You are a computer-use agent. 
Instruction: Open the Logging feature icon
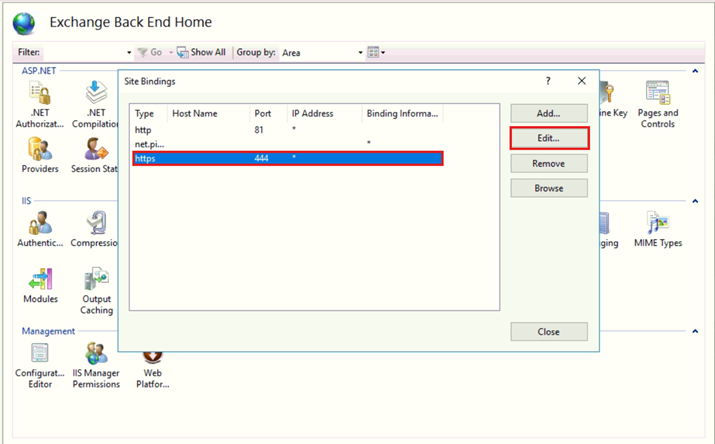tap(605, 223)
